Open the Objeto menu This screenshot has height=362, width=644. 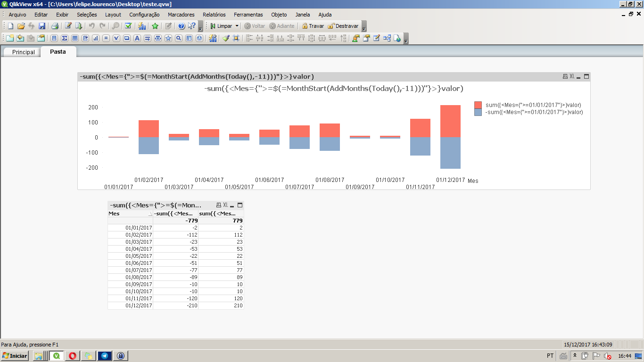coord(279,15)
